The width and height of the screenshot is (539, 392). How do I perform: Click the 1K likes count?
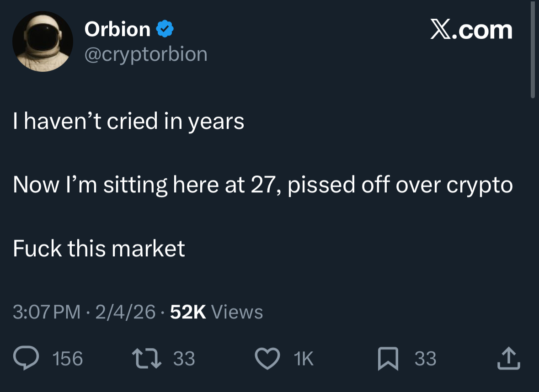point(304,359)
